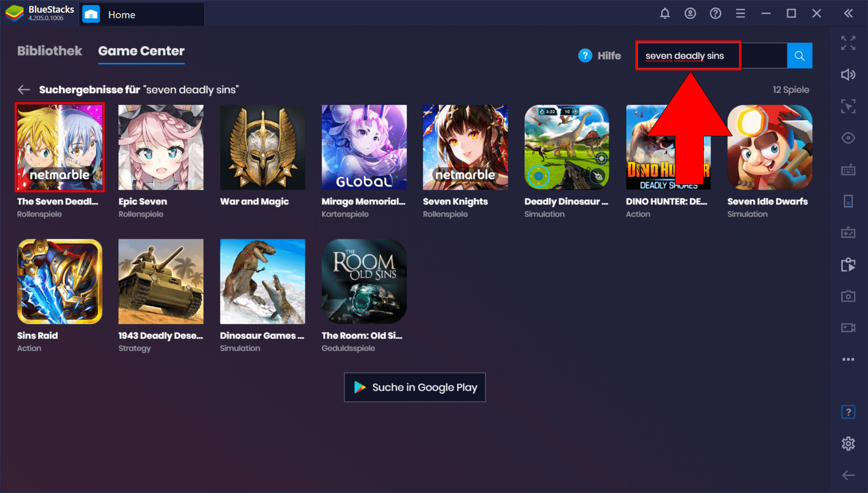868x493 pixels.
Task: Open the 1943 Deadly Desert tank thumbnail
Action: [161, 281]
